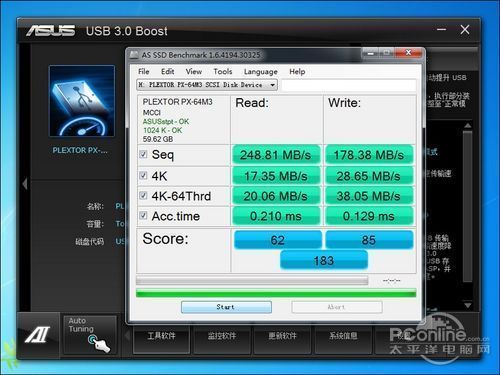Click the left collapse arrow of ASUS panel
Screen dimensions: 500x375
(25, 184)
